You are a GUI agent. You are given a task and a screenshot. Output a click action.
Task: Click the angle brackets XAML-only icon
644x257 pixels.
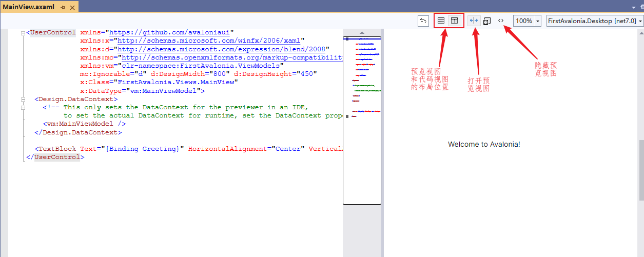click(501, 21)
